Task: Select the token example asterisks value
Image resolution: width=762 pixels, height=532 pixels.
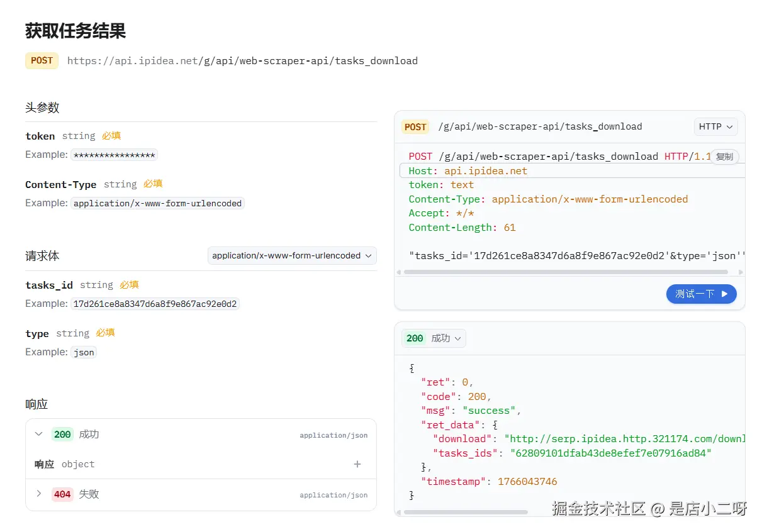Action: click(x=114, y=155)
